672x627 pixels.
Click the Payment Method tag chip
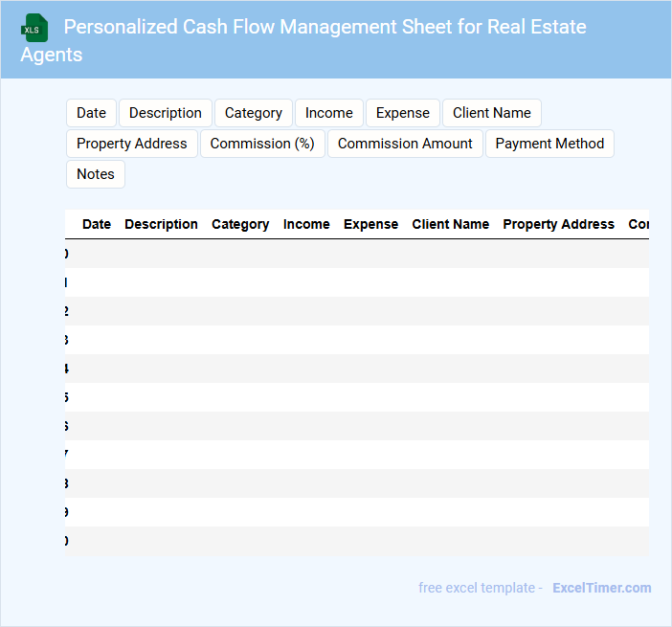point(549,144)
